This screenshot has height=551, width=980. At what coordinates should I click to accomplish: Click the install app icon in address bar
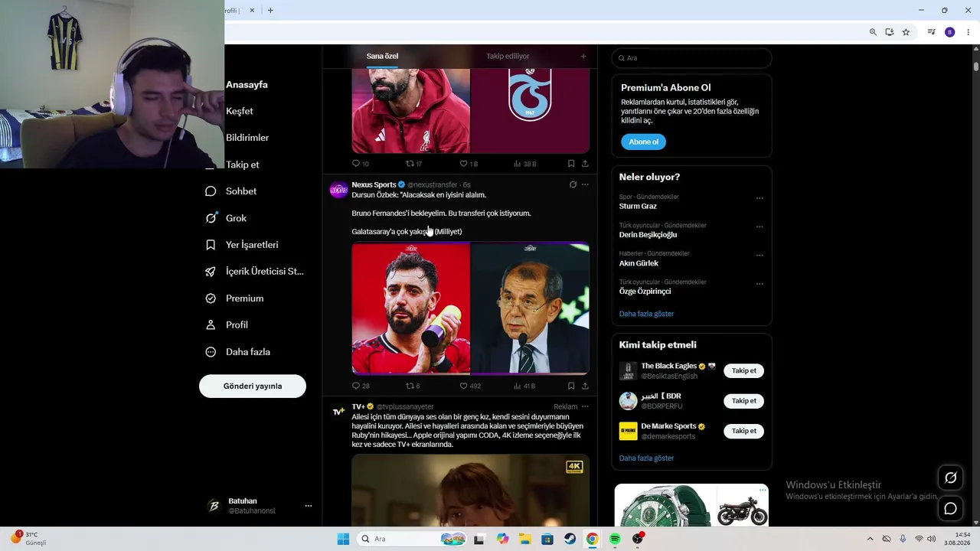[890, 32]
